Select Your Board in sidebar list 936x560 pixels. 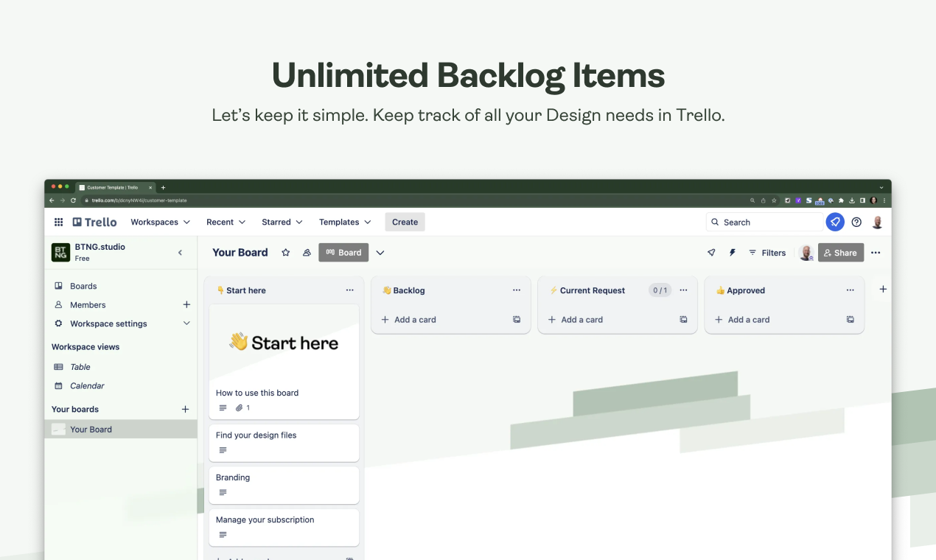121,430
